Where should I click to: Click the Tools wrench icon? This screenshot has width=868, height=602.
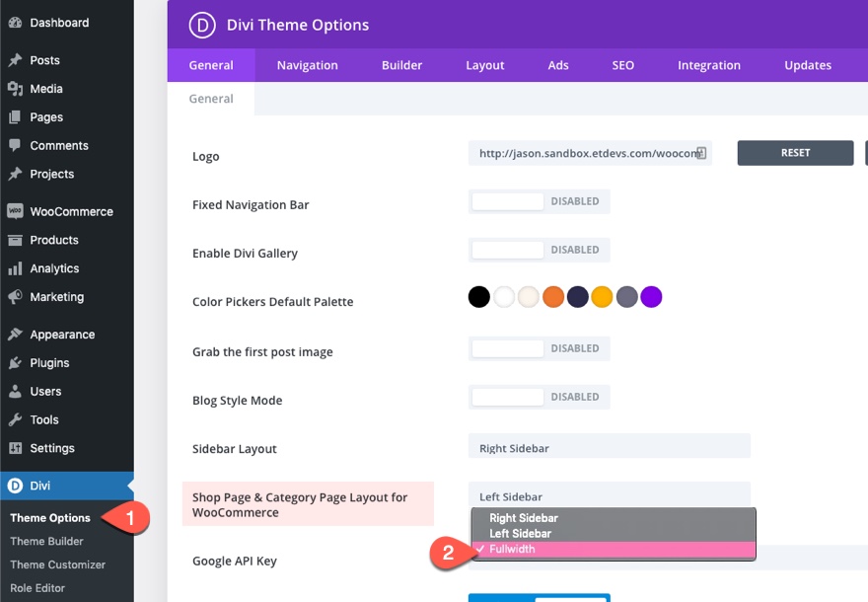click(15, 419)
